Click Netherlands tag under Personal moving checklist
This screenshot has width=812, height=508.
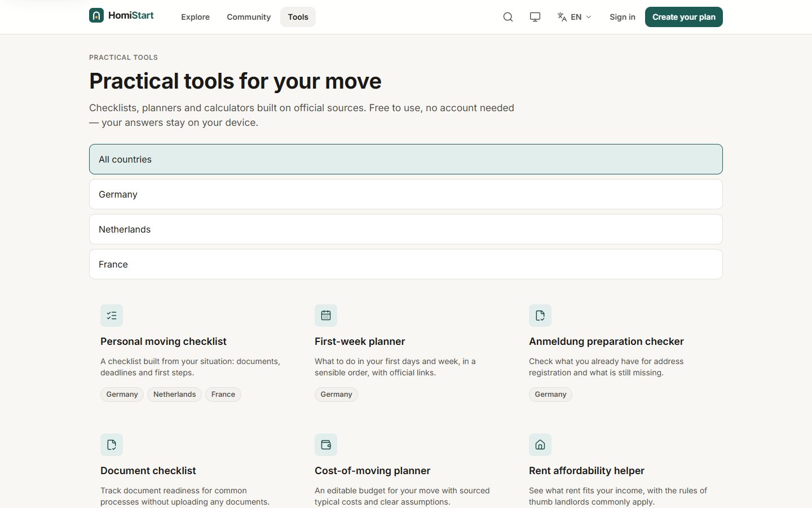click(175, 395)
